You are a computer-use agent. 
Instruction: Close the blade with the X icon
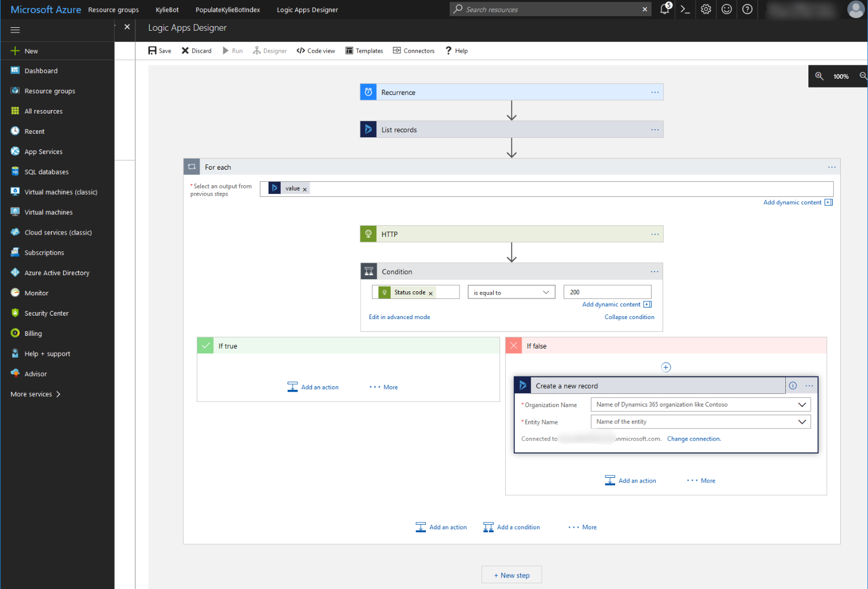(127, 27)
